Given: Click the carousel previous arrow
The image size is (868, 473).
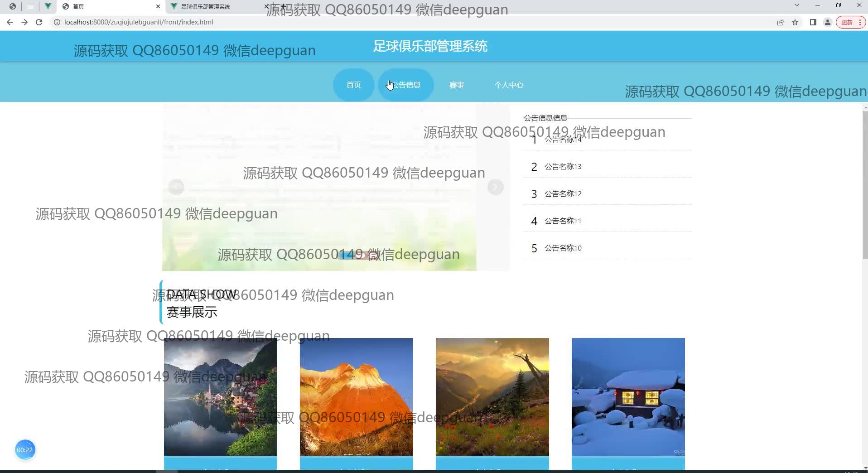Looking at the screenshot, I should point(176,187).
